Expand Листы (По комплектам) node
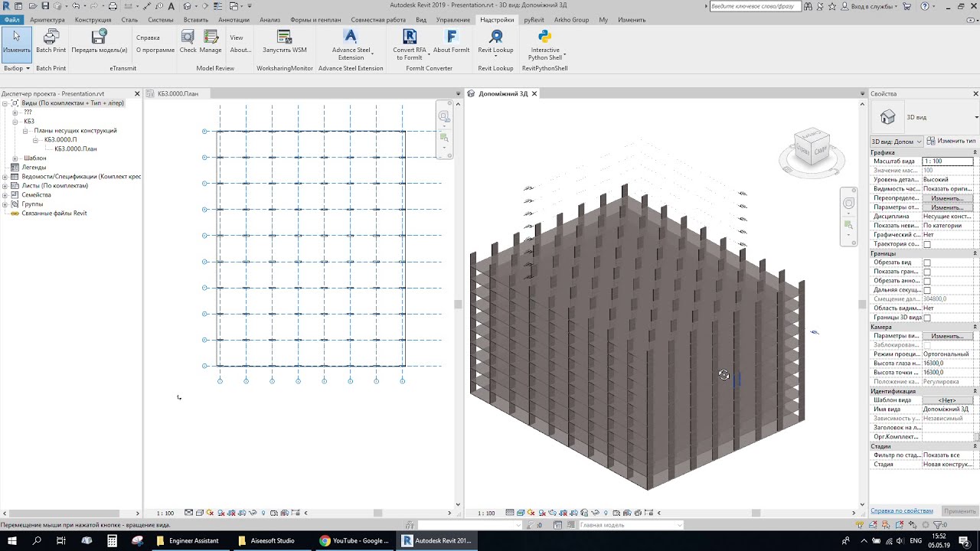The width and height of the screenshot is (980, 551). point(5,186)
